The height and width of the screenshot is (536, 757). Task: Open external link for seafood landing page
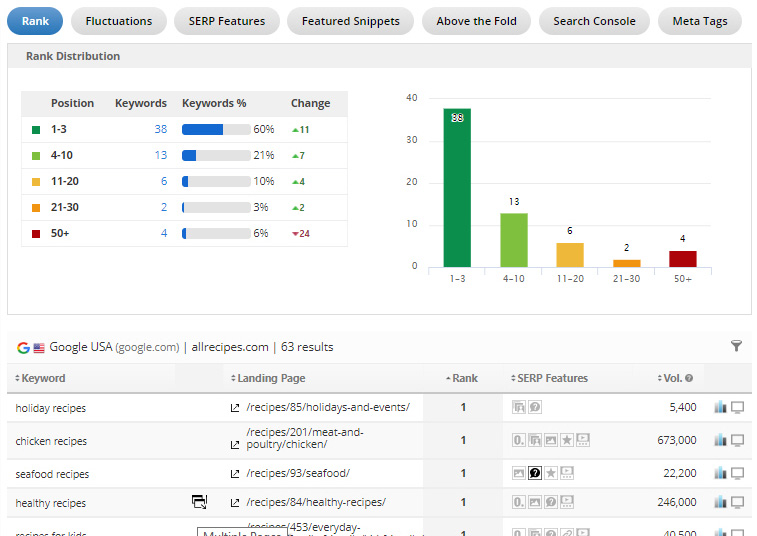pos(235,474)
